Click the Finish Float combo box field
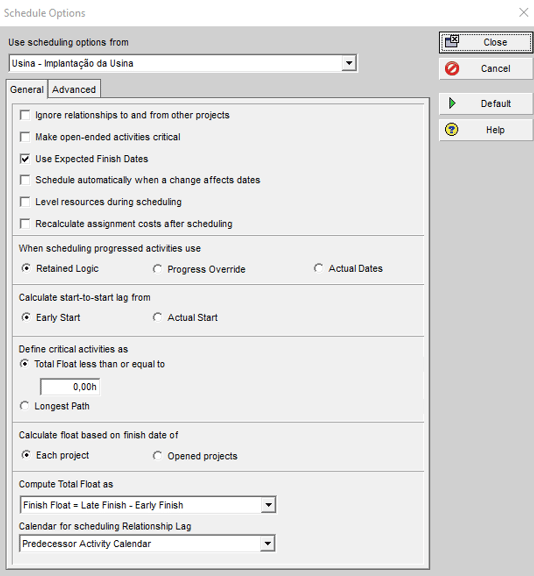 click(x=148, y=505)
